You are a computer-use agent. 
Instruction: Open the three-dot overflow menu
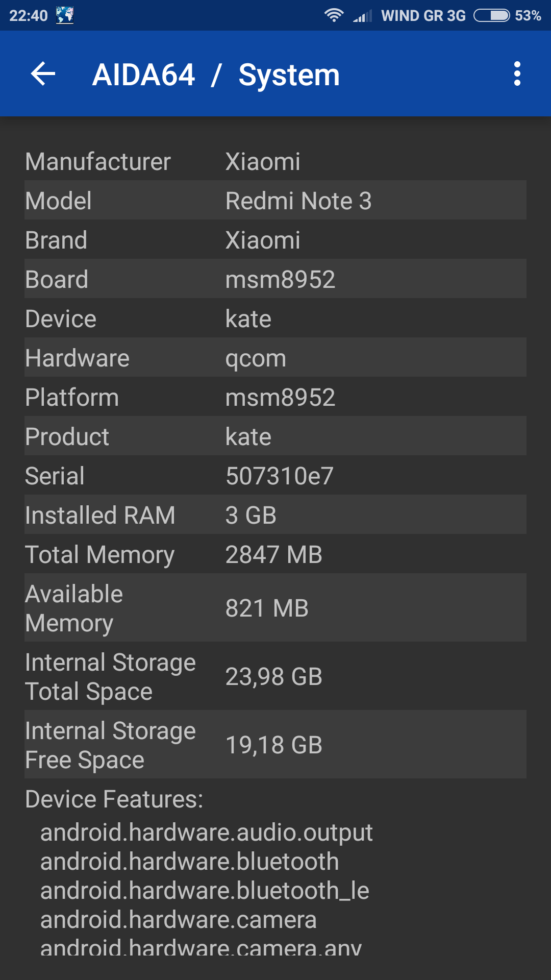[x=517, y=74]
